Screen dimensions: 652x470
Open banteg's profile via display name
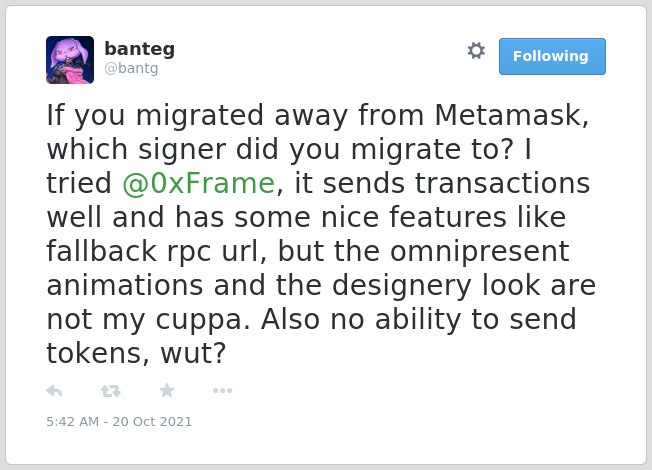(x=139, y=49)
